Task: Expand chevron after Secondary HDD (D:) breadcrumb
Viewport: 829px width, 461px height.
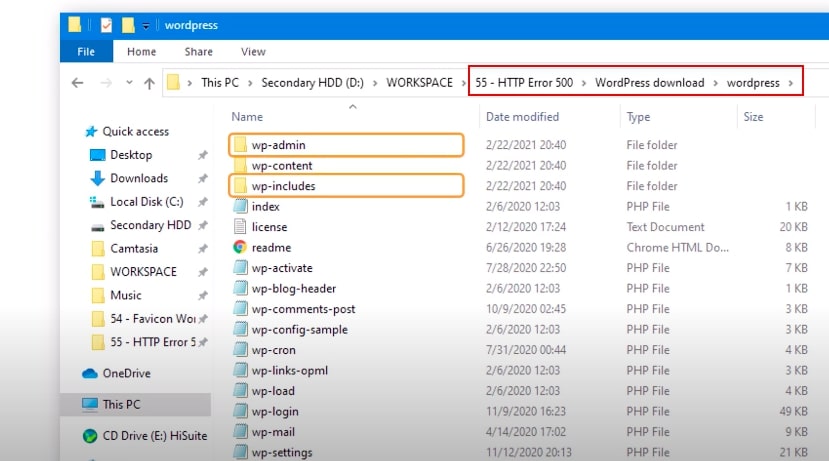Action: click(375, 83)
